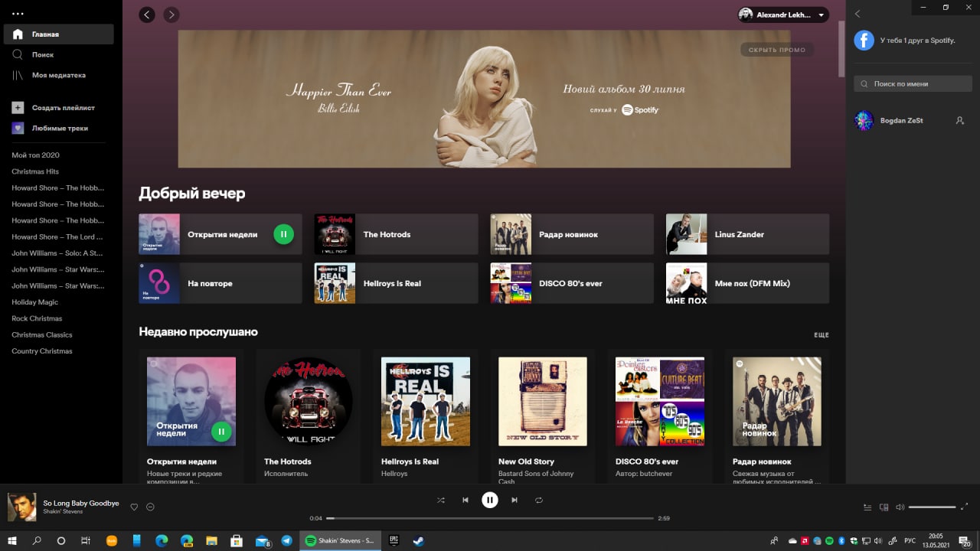The height and width of the screenshot is (551, 980).
Task: Open DISCO 80's ever playlist card
Action: (x=660, y=416)
